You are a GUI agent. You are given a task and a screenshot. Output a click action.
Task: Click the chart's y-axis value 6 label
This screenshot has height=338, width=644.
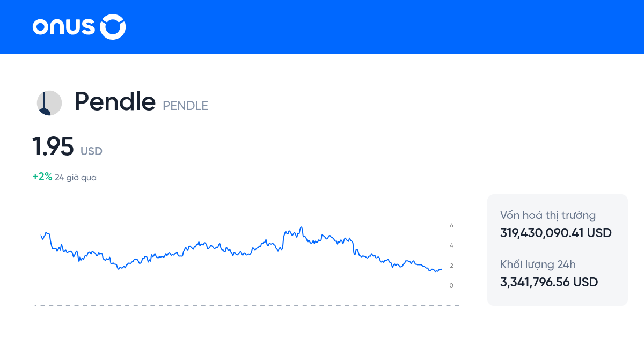click(451, 226)
